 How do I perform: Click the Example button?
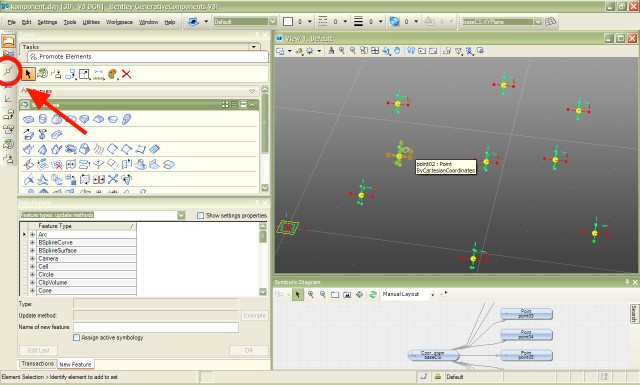(x=255, y=316)
